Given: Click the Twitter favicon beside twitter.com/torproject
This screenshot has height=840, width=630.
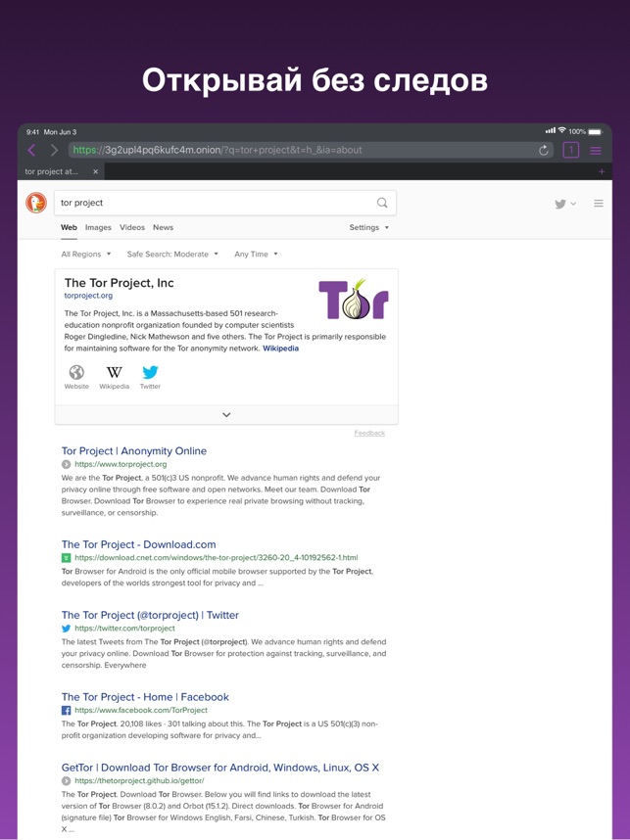Looking at the screenshot, I should [66, 629].
